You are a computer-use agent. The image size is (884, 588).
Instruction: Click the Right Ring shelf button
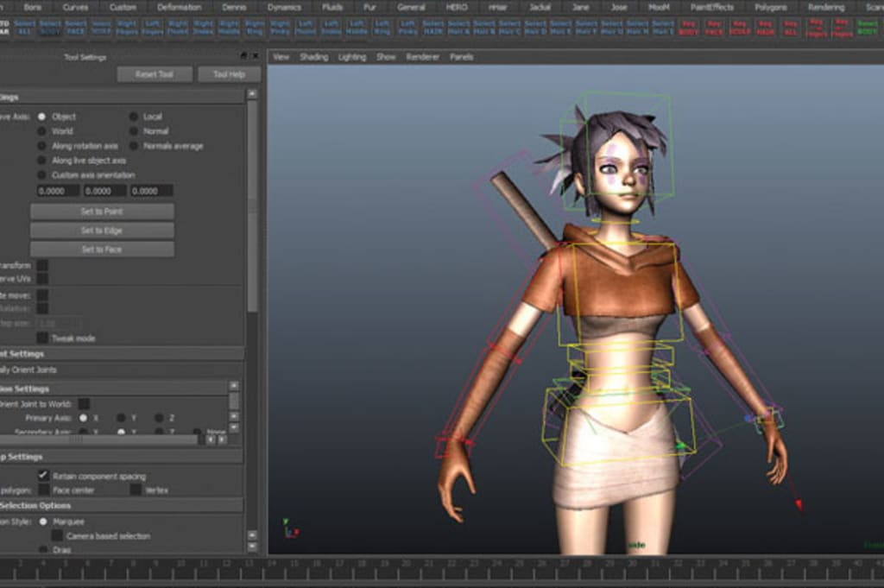(x=255, y=27)
